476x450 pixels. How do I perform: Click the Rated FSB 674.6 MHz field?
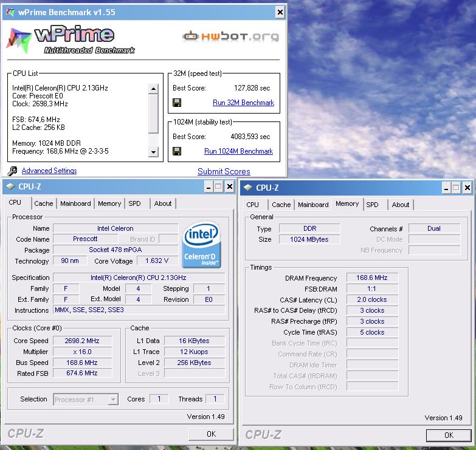click(x=82, y=373)
